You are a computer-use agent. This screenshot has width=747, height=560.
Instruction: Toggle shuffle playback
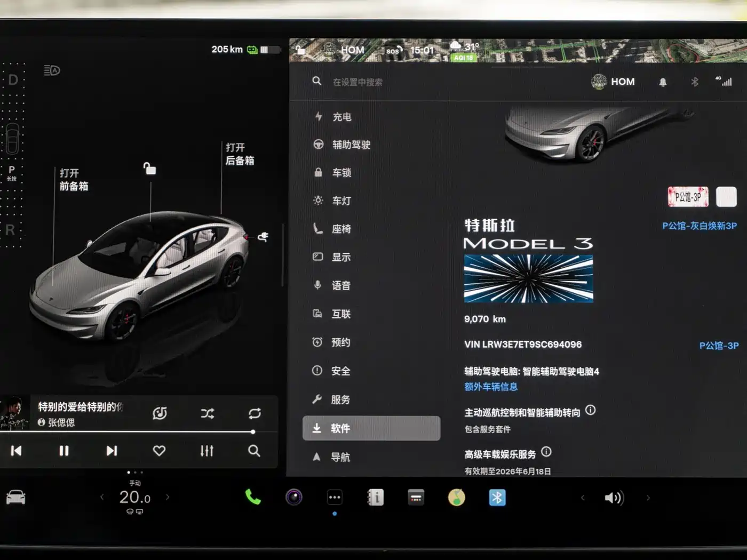[x=208, y=413]
